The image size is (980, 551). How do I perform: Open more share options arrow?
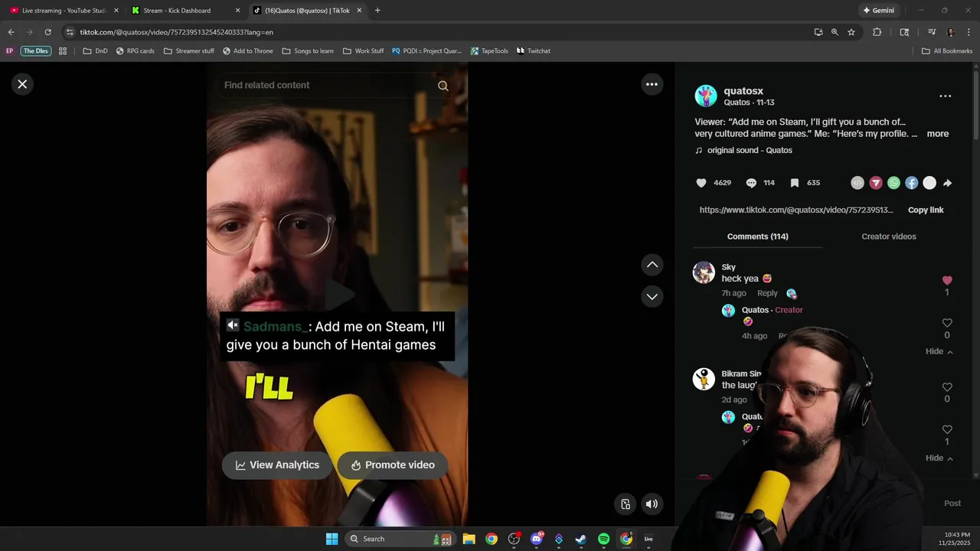point(947,183)
